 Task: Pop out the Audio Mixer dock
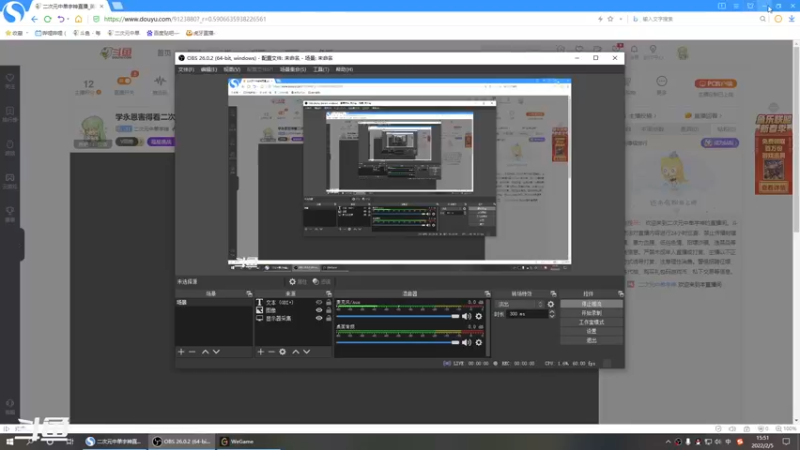coord(487,294)
